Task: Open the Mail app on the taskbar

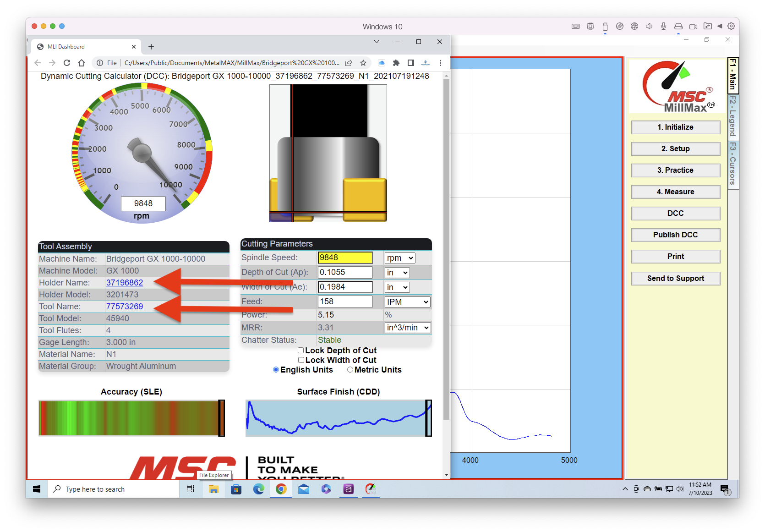Action: 304,489
